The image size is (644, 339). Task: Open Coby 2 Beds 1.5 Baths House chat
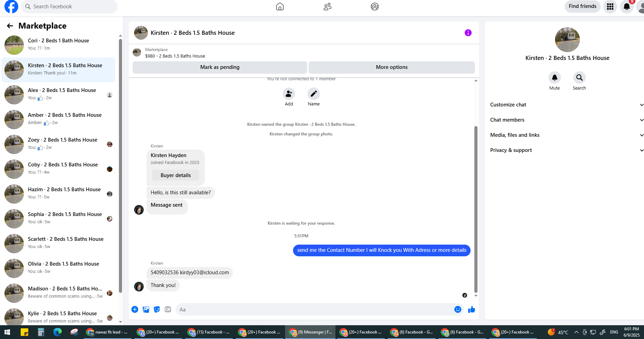pos(59,169)
